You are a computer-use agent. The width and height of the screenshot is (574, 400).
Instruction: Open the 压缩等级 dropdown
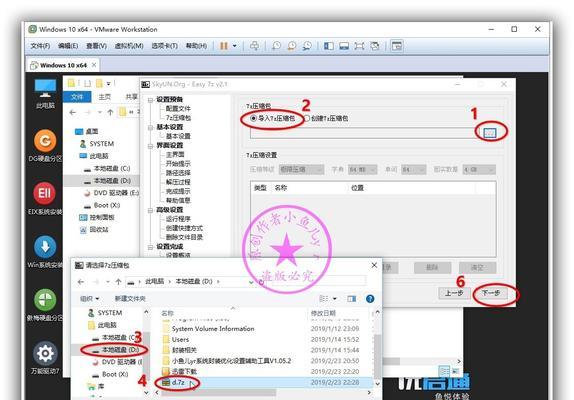click(x=301, y=169)
